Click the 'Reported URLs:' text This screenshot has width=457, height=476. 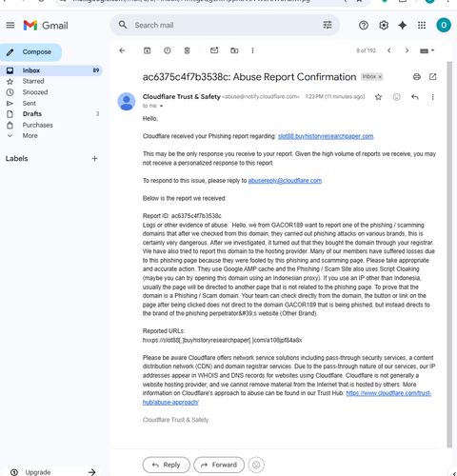coord(164,331)
